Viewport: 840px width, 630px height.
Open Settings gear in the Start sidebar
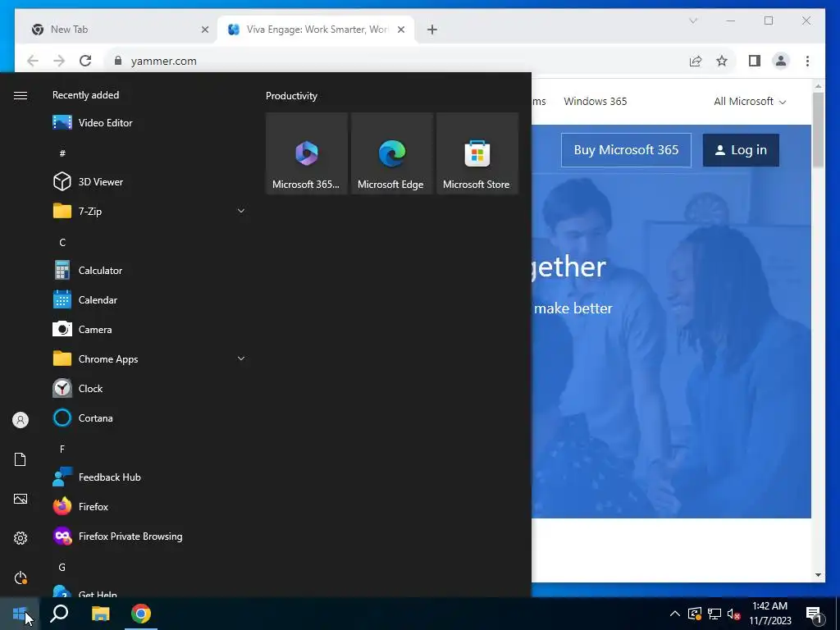[x=21, y=538]
